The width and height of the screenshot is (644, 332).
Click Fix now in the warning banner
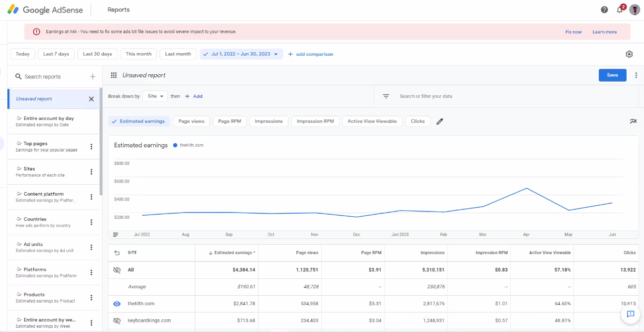(x=573, y=32)
